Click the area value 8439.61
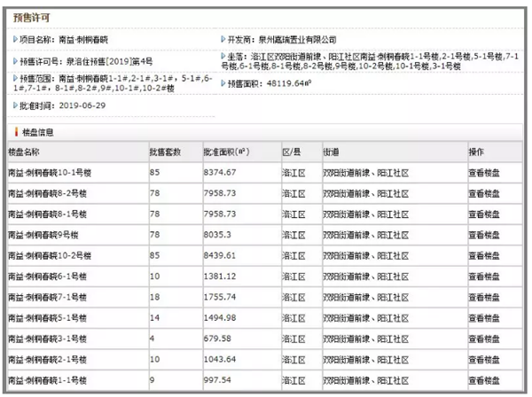 [220, 255]
